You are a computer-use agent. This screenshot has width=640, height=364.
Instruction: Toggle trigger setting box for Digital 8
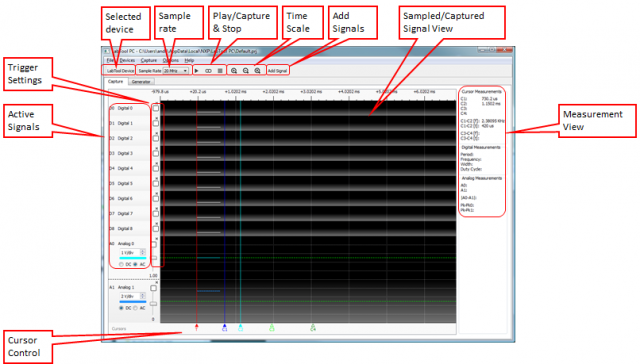(156, 229)
